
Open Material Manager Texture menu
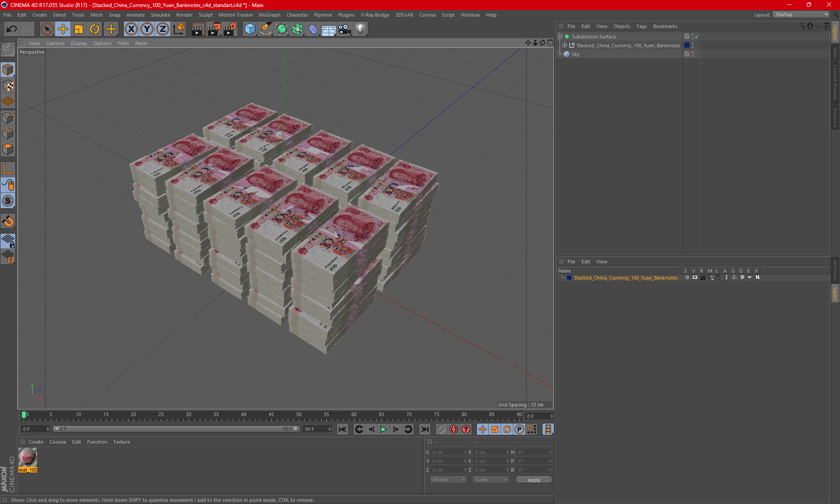pos(121,442)
